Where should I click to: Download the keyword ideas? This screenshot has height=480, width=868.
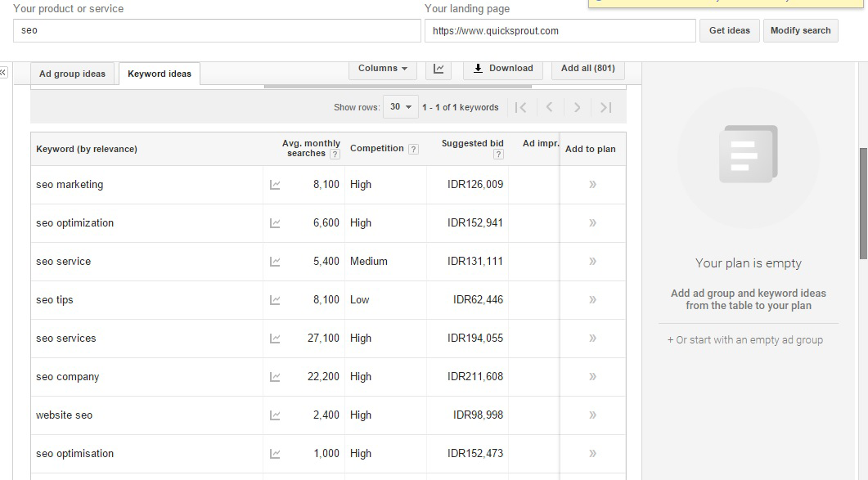click(x=502, y=69)
